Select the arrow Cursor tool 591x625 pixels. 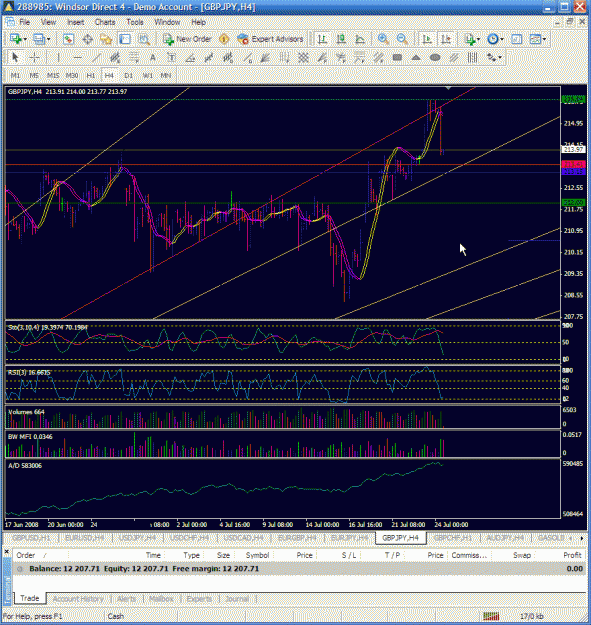15,57
